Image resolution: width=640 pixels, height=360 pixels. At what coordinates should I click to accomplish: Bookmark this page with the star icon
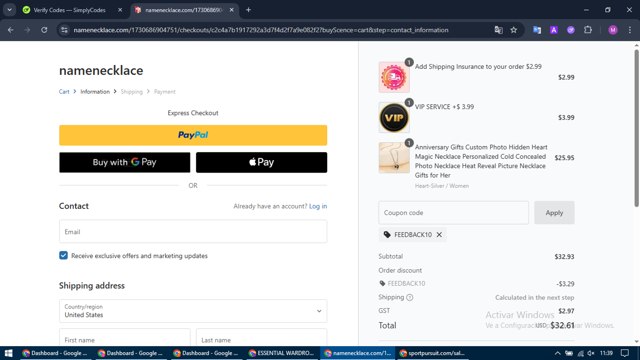tap(514, 30)
